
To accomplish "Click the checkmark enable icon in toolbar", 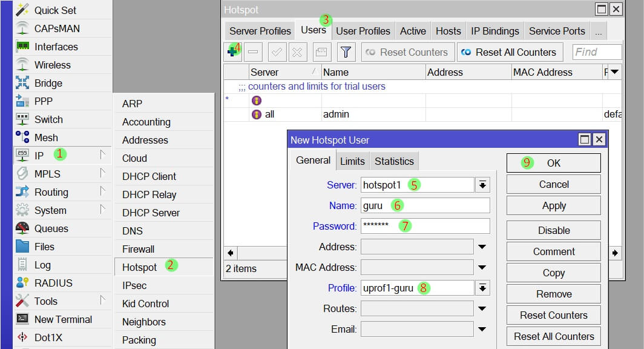I will tap(277, 52).
